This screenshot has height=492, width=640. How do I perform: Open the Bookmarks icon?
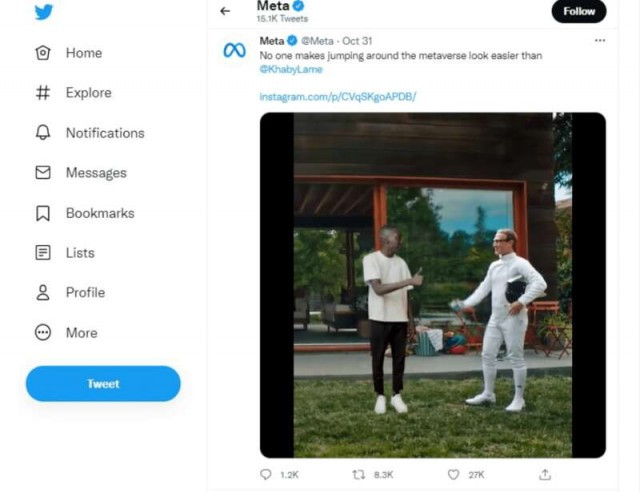(43, 213)
